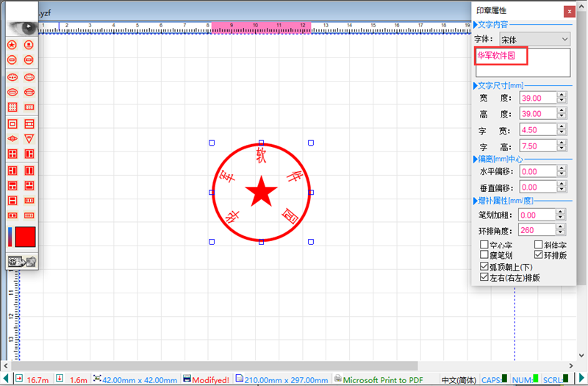
Task: Choose the diamond-shaped seal template
Action: click(12, 138)
